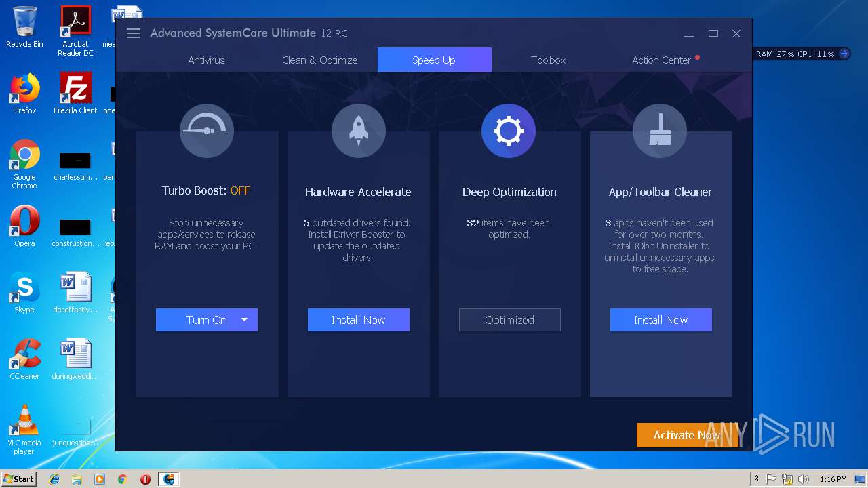Screen dimensions: 868x488
Task: Open VLC media player shortcut
Action: point(24,430)
